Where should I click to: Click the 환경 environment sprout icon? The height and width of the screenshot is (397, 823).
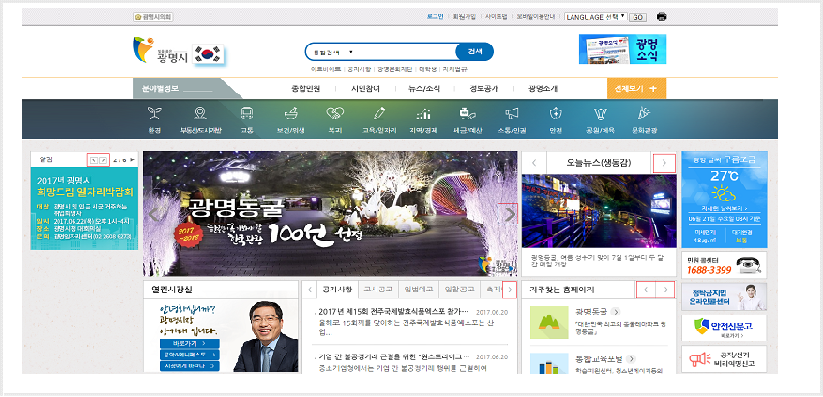pos(155,113)
